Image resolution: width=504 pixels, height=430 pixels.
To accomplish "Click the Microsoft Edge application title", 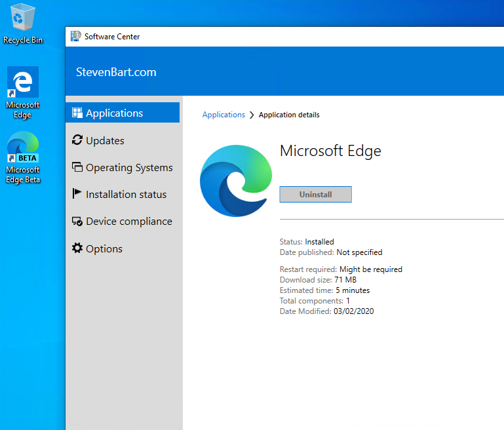I will [x=330, y=151].
